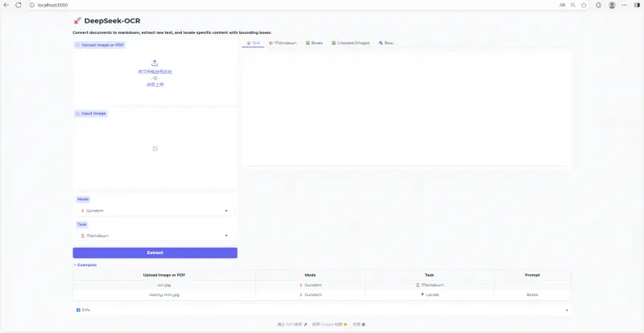
Task: Open the browser profile avatar
Action: 612,5
